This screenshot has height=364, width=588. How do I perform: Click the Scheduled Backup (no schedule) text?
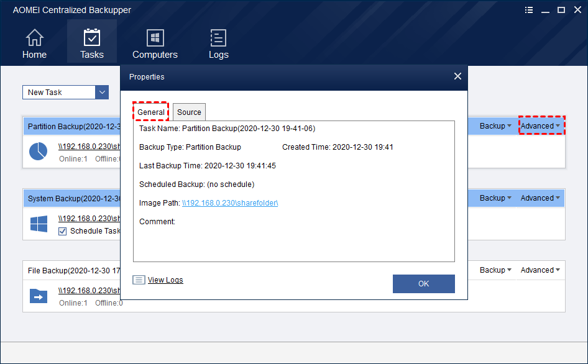click(x=197, y=184)
